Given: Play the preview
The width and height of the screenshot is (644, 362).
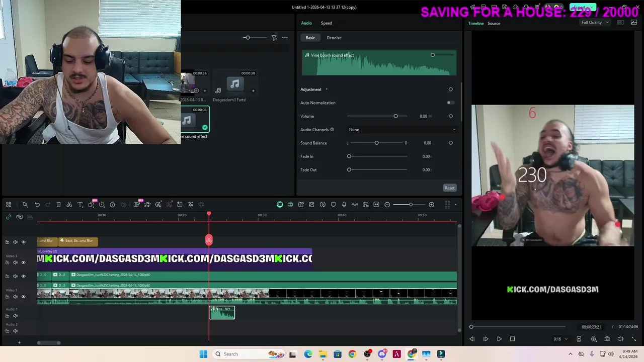Looking at the screenshot, I should [x=499, y=339].
